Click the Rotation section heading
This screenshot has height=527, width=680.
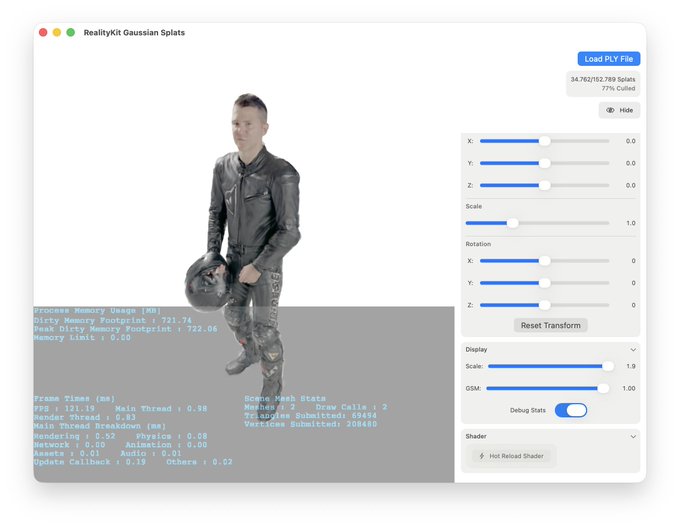[x=478, y=244]
